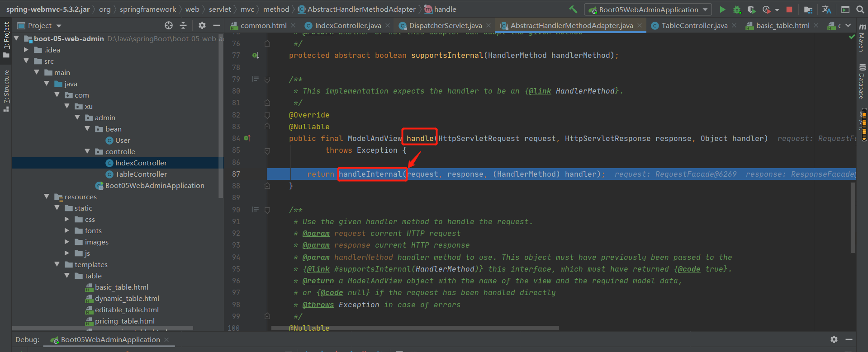Select pricing_table.html file
This screenshot has height=352, width=868.
pyautogui.click(x=125, y=321)
